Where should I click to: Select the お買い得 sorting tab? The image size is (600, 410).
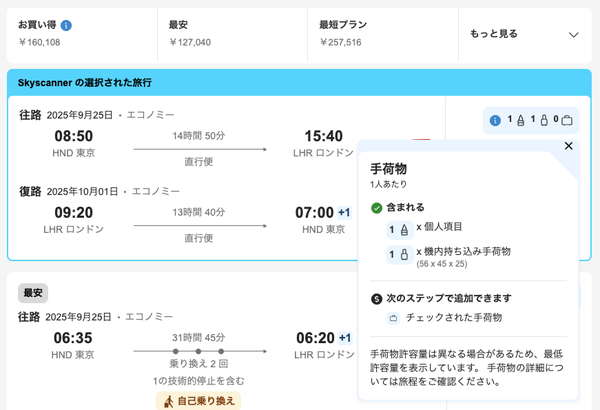pyautogui.click(x=80, y=34)
